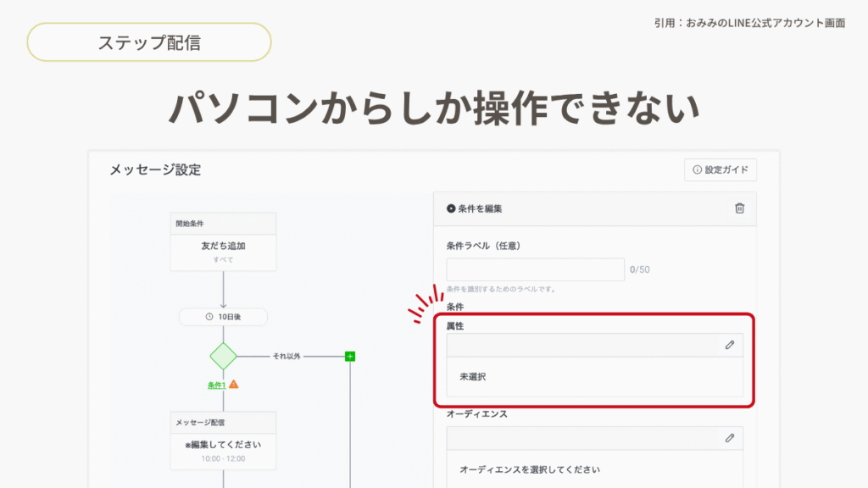Select the 友だち追加 start node
868x488 pixels.
pos(223,252)
